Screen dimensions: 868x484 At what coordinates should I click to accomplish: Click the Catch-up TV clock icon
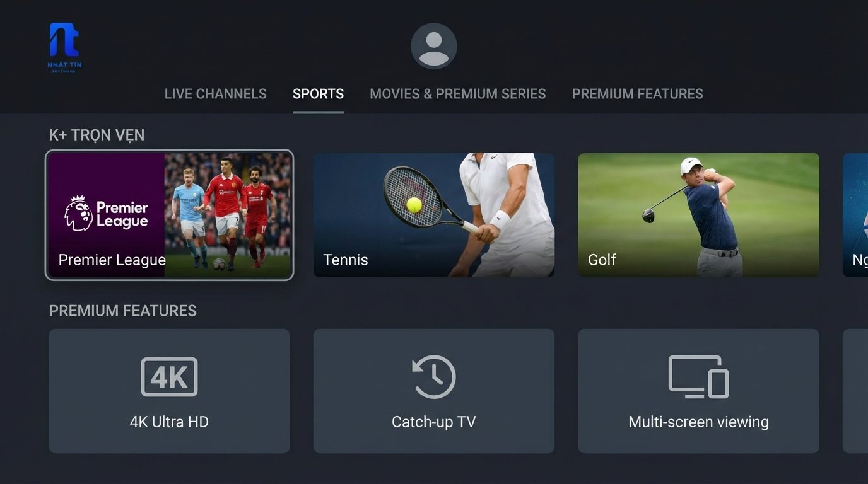pyautogui.click(x=434, y=377)
